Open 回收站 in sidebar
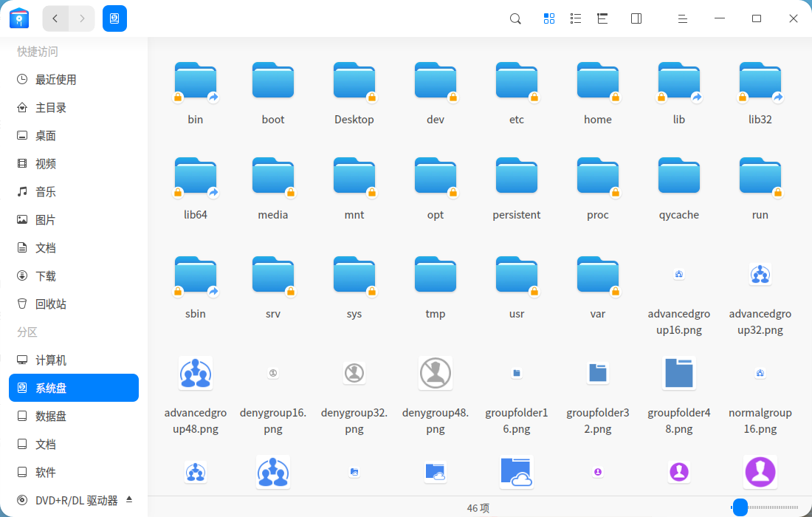This screenshot has width=812, height=517. pyautogui.click(x=74, y=304)
